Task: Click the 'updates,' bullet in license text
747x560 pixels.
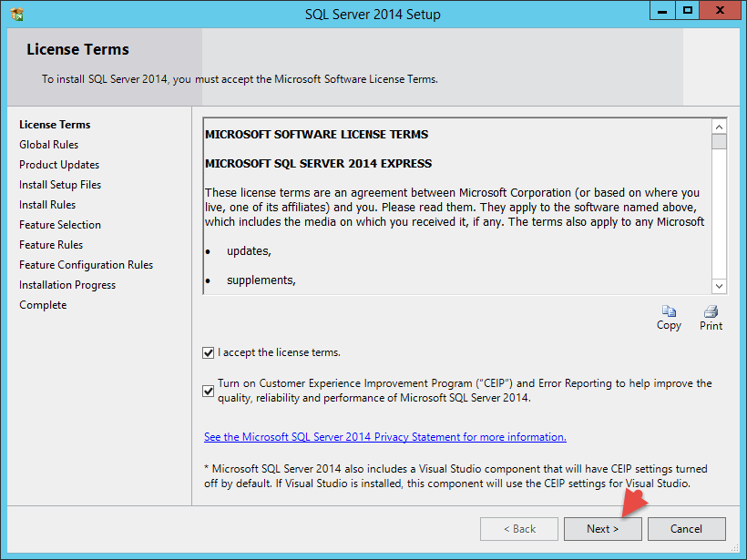Action: [x=249, y=251]
